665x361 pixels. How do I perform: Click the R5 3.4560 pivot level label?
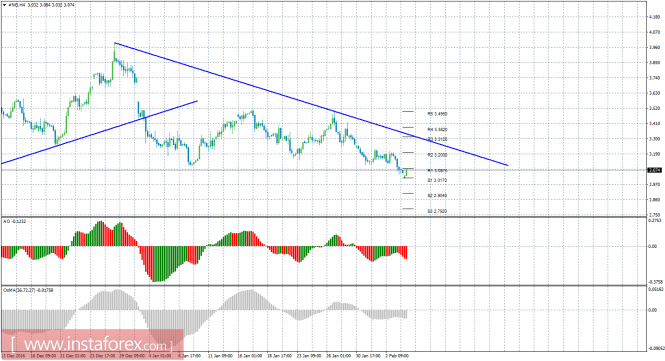pyautogui.click(x=437, y=114)
